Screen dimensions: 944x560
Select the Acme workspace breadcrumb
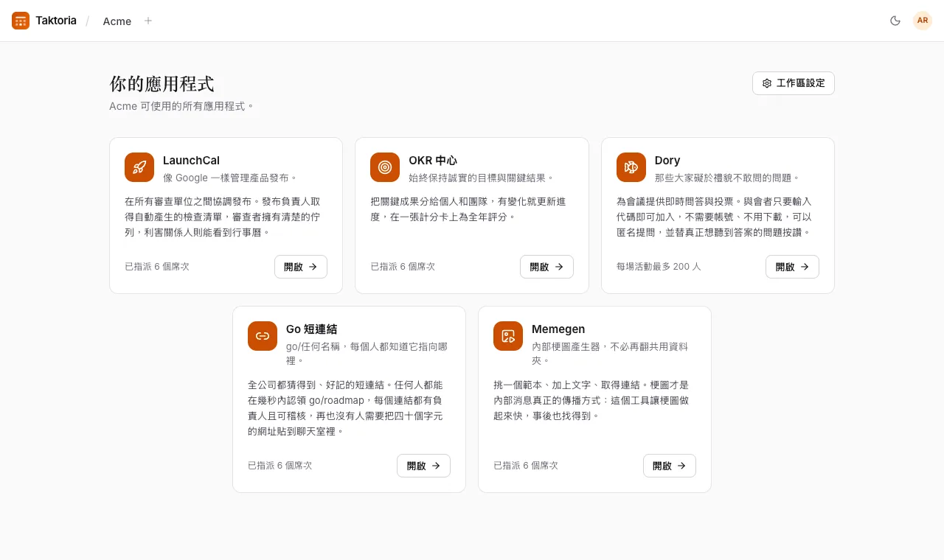tap(117, 21)
